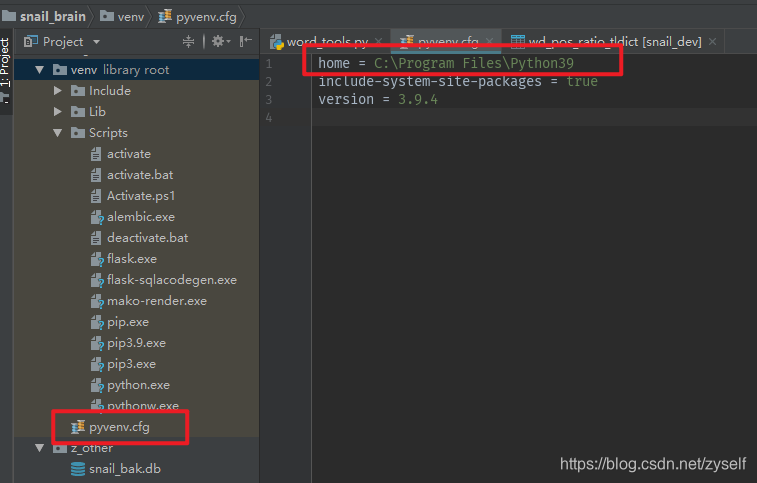
Task: Select the Include folder icon
Action: point(78,91)
